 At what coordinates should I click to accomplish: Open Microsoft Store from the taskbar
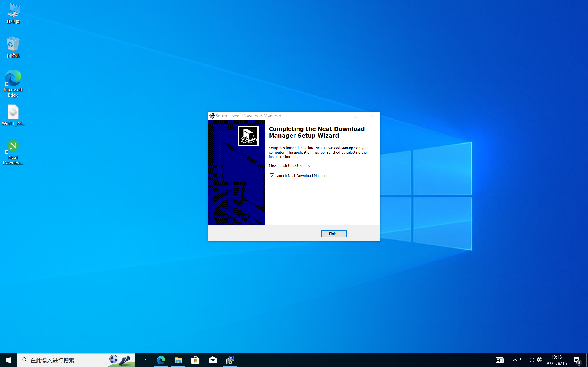(x=195, y=360)
